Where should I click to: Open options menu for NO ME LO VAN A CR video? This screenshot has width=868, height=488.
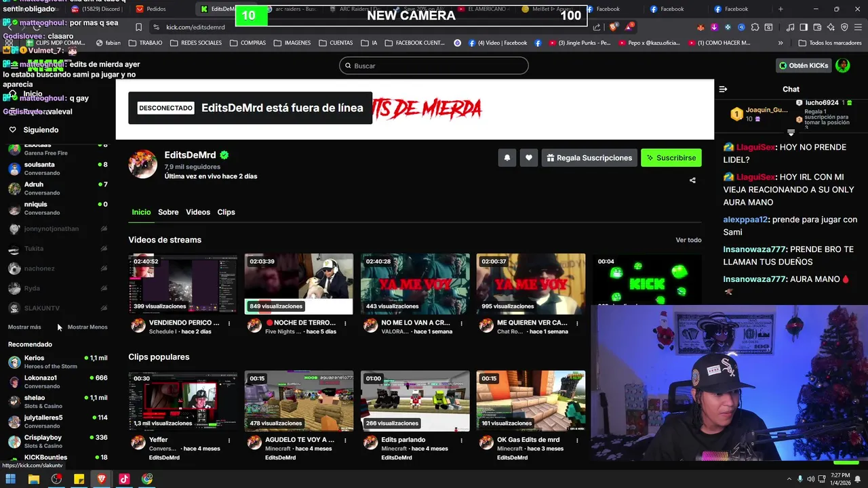point(461,323)
